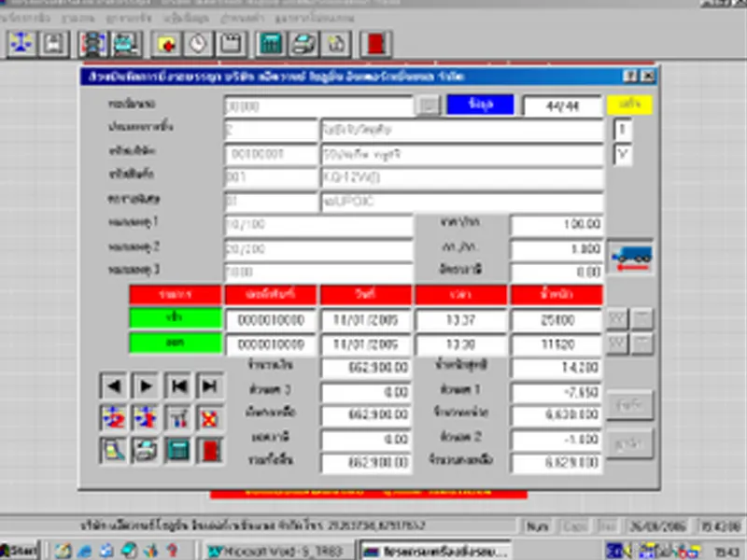Image resolution: width=747 pixels, height=560 pixels.
Task: Go to next record with right arrow
Action: click(x=146, y=385)
